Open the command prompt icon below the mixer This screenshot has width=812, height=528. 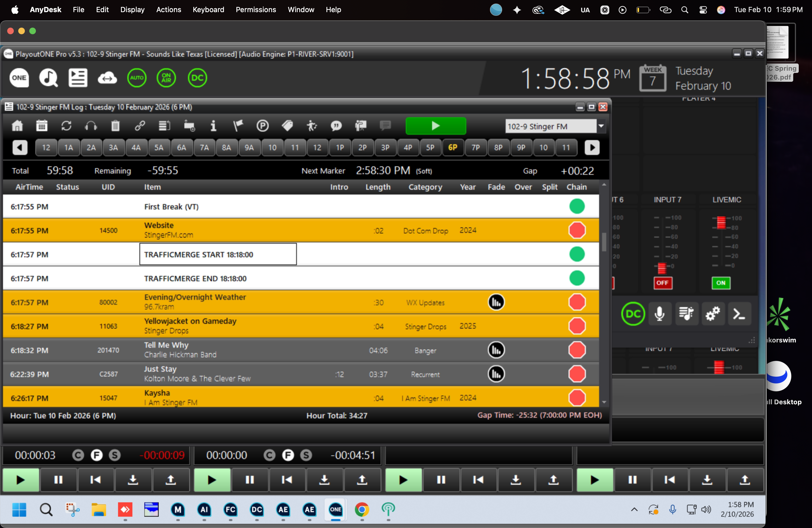(739, 314)
